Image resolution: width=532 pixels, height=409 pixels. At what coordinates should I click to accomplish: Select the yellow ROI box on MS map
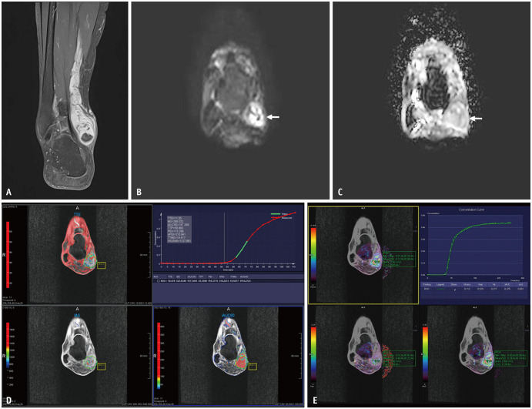(x=101, y=367)
